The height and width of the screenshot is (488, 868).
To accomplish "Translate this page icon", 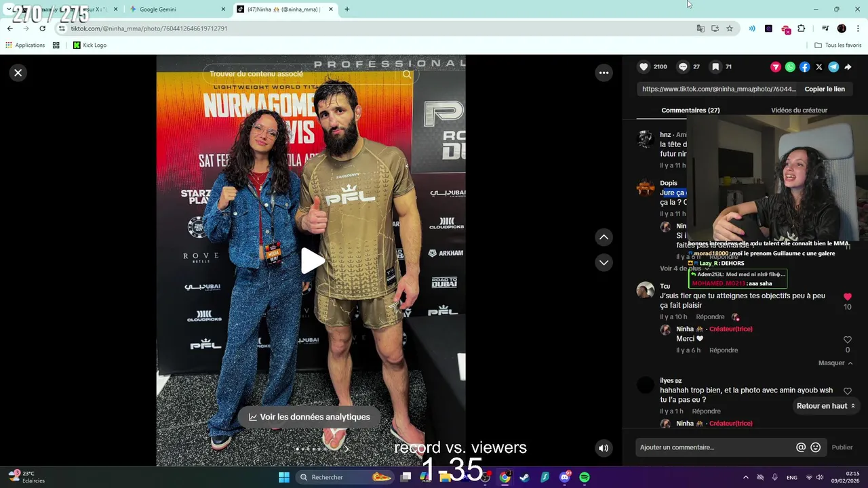I will [701, 28].
